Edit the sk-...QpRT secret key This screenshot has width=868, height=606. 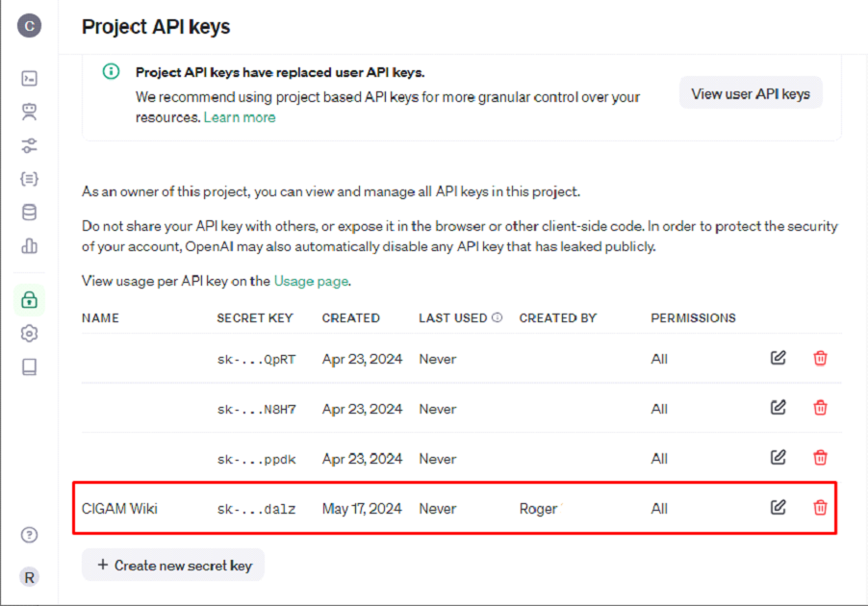[779, 358]
